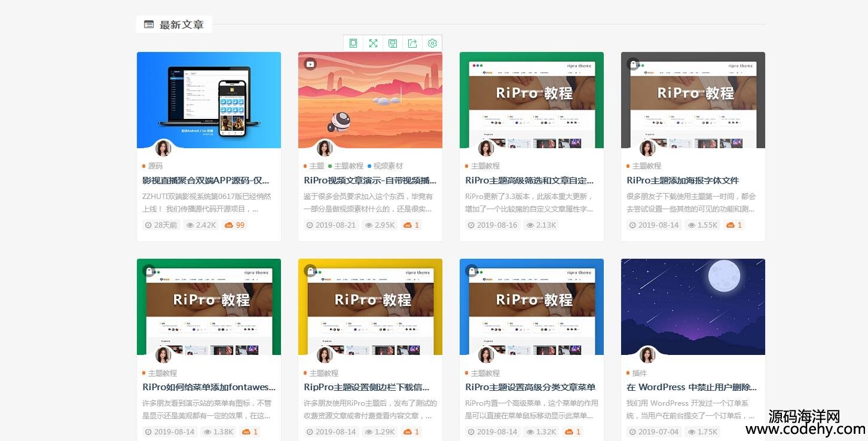868x441 pixels.
Task: Click the gray-bordered RiPro 教程 thumbnail
Action: point(693,100)
